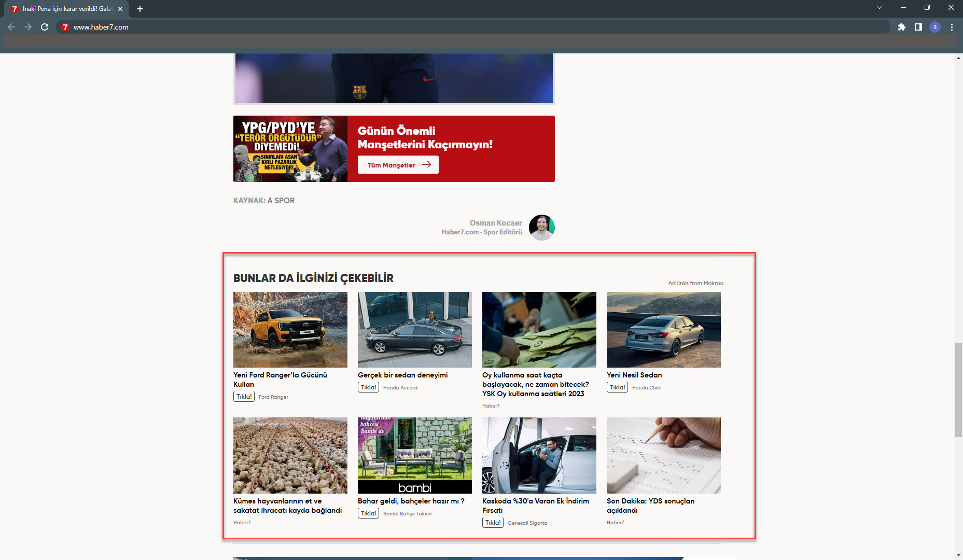Open the Bambi garden furniture ad image

click(414, 455)
